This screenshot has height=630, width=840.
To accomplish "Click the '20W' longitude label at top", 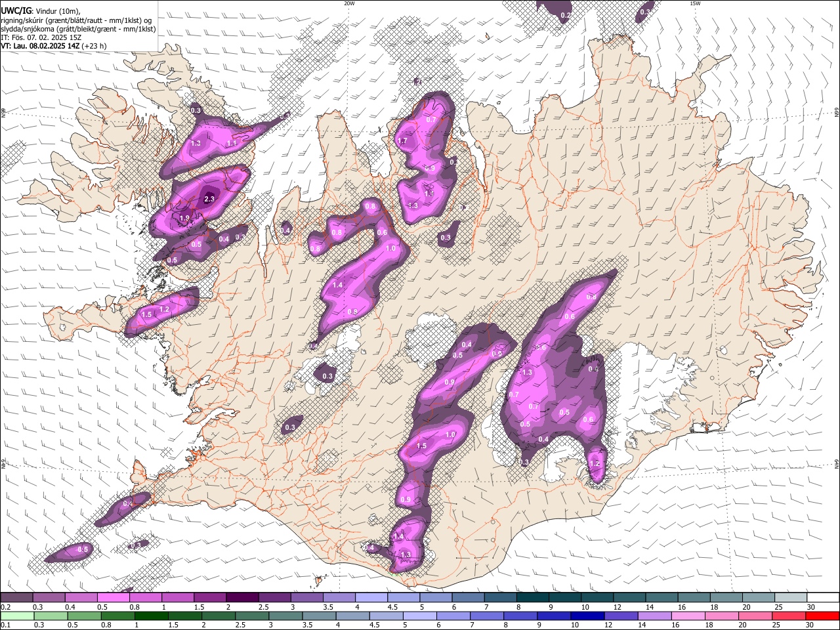I will (x=349, y=3).
